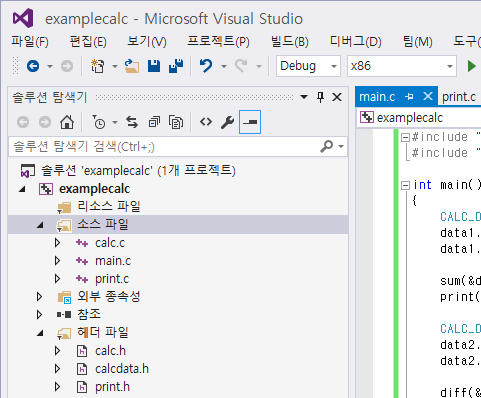The width and height of the screenshot is (481, 398).
Task: Open the Undo history dropdown arrow
Action: coord(224,66)
